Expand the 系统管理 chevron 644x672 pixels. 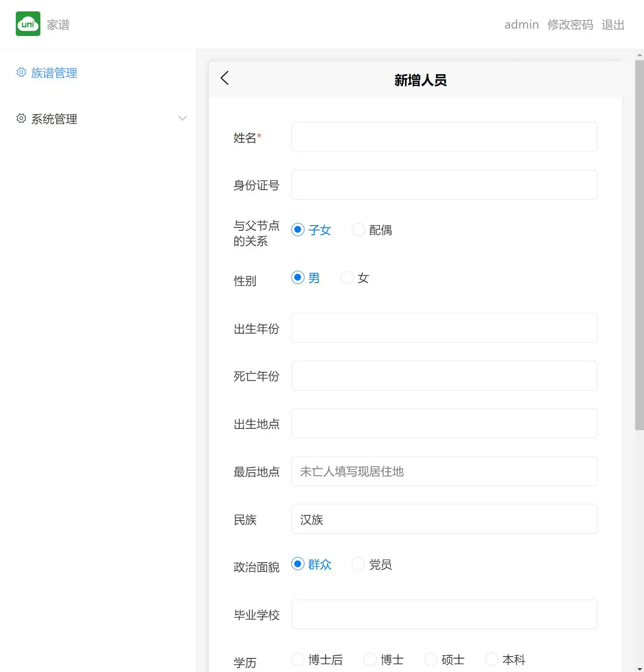pos(182,119)
